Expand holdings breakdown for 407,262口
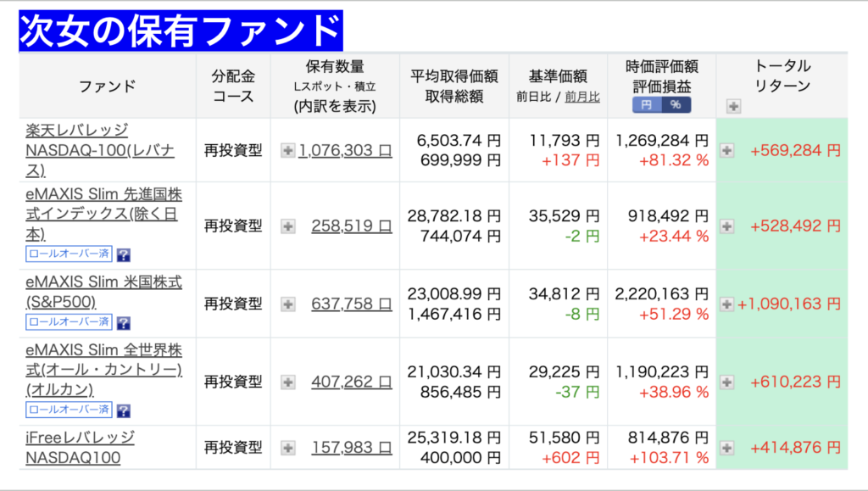The width and height of the screenshot is (868, 491). [288, 382]
